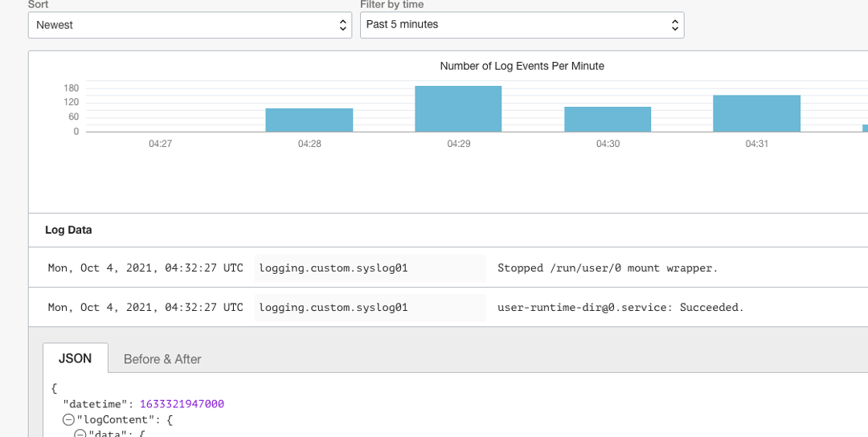Click the datetime value 1633321947000
This screenshot has width=868, height=437.
tap(182, 404)
